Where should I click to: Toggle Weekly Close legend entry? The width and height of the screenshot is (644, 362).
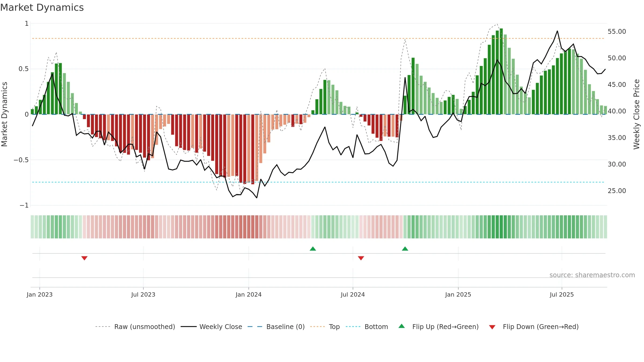[x=211, y=327]
